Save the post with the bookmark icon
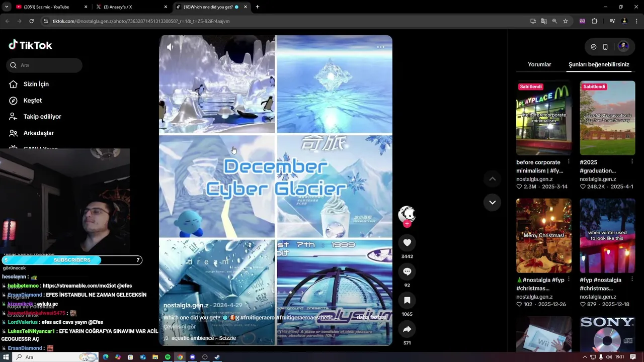The width and height of the screenshot is (644, 362). (x=407, y=300)
